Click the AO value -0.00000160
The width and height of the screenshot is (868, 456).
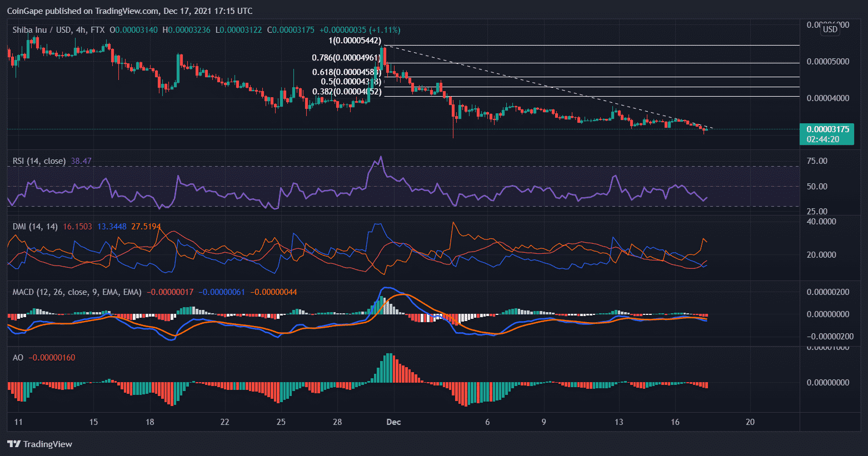(x=52, y=358)
